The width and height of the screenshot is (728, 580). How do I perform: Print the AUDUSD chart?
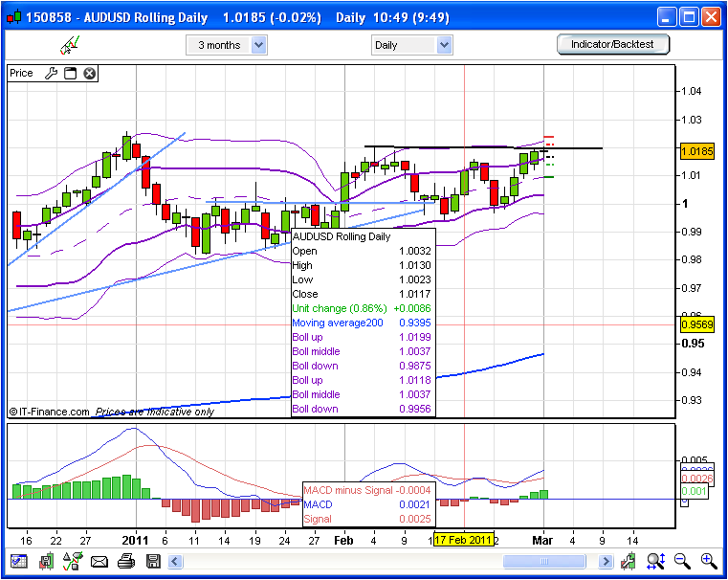[126, 562]
